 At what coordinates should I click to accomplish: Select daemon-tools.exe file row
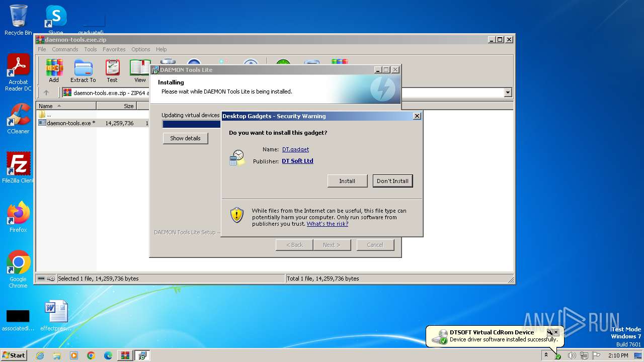[93, 123]
